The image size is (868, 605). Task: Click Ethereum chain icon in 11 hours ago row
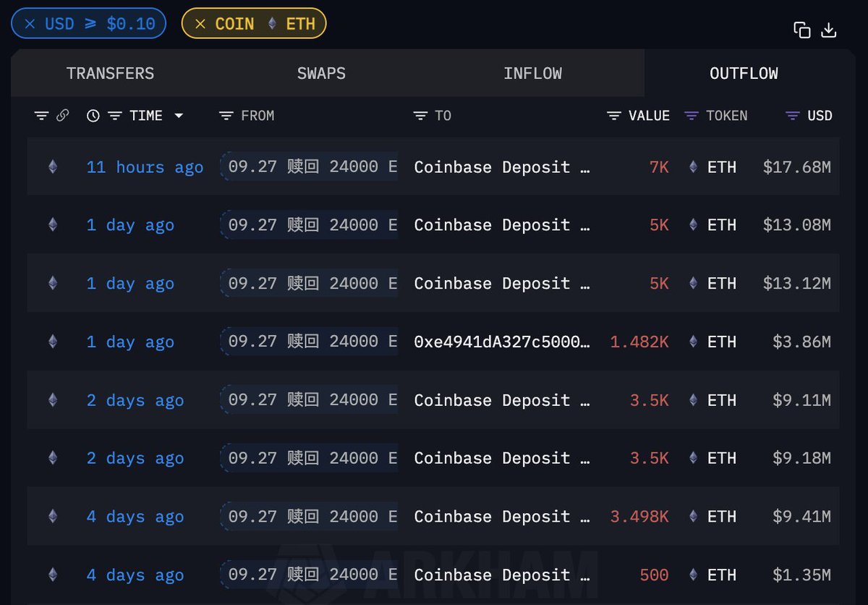[x=52, y=167]
